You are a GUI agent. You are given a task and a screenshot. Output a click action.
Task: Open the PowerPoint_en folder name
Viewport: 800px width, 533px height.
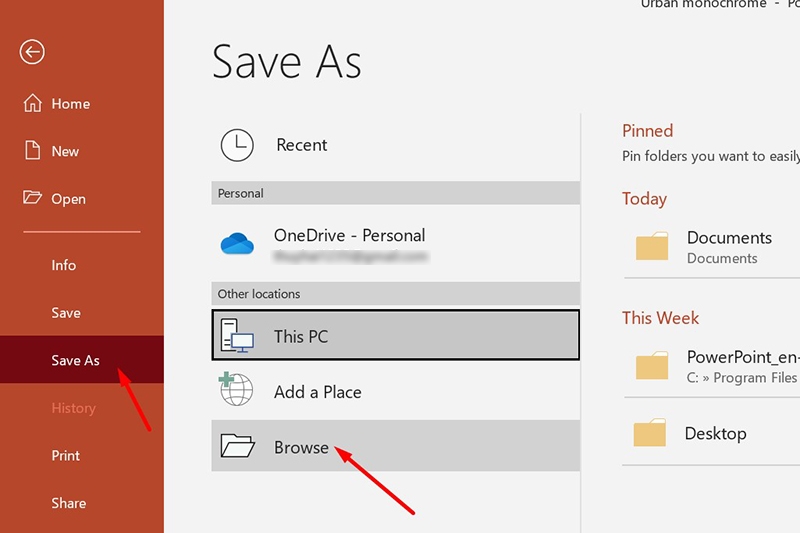pyautogui.click(x=743, y=357)
